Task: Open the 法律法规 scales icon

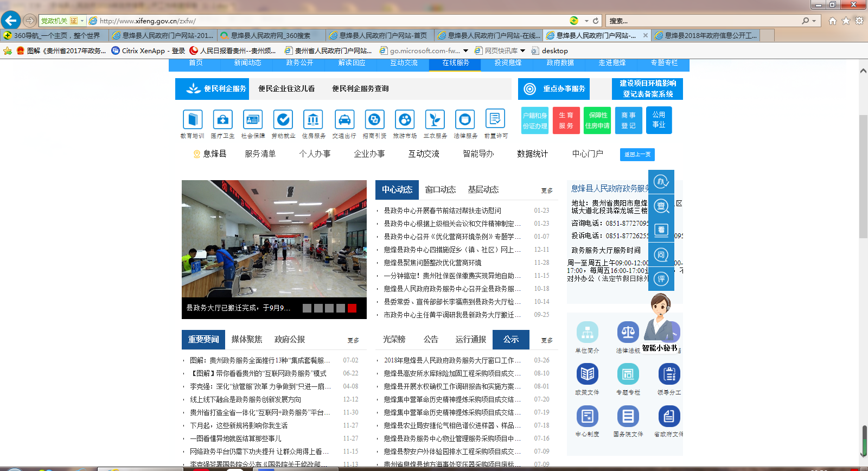Action: [x=628, y=332]
